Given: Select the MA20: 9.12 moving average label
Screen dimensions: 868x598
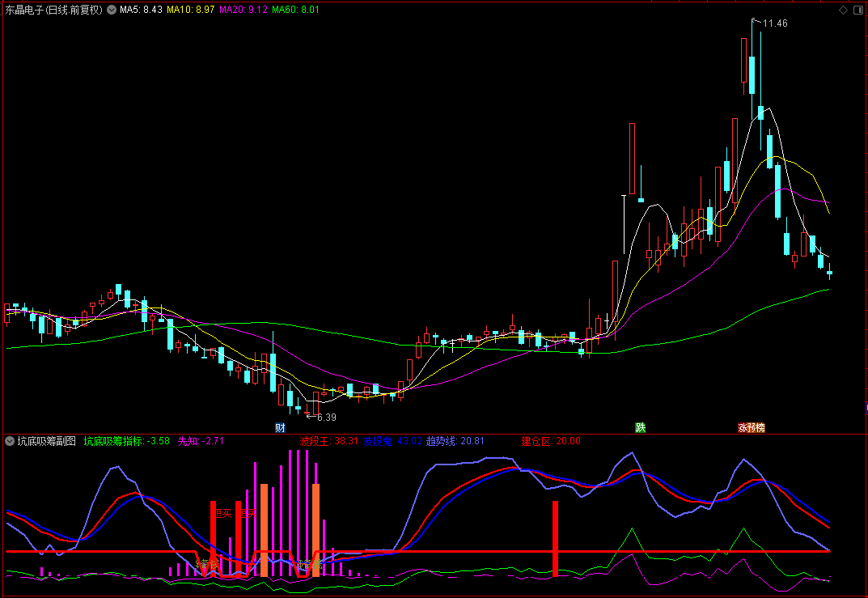Looking at the screenshot, I should (x=243, y=10).
